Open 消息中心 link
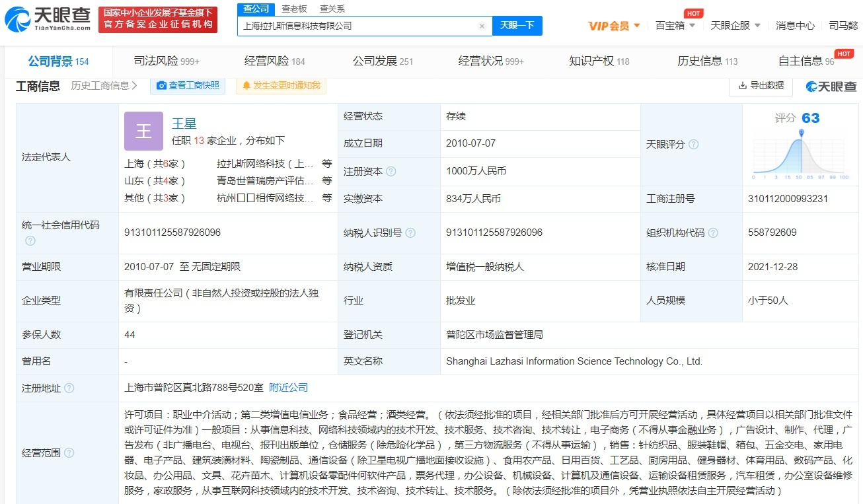863x504 pixels. pos(795,26)
